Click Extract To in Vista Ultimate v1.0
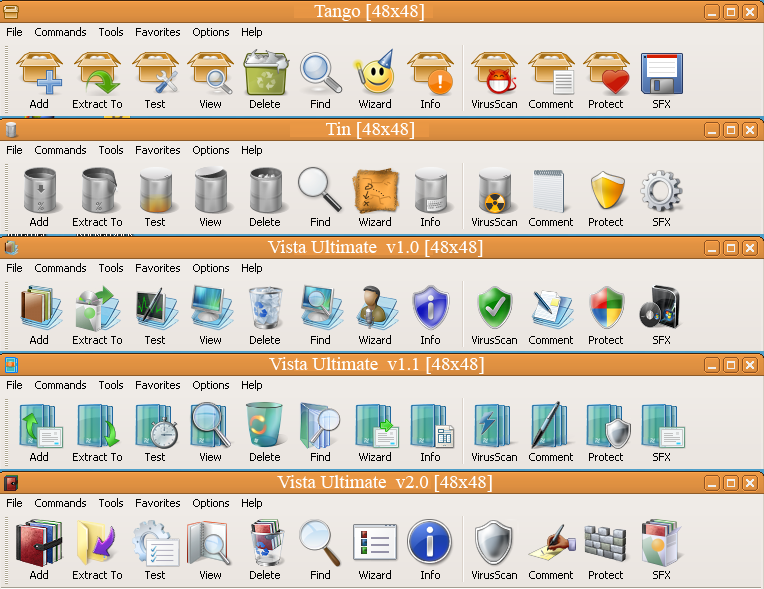This screenshot has height=589, width=764. coord(98,308)
